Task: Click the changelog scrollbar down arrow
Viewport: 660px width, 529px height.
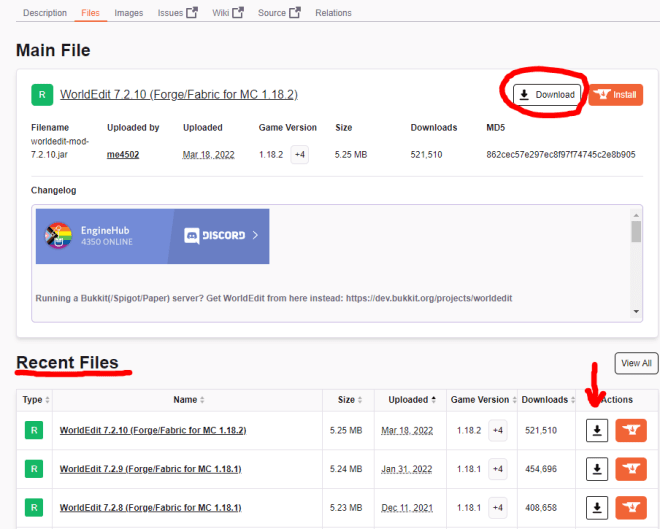Action: click(x=636, y=311)
